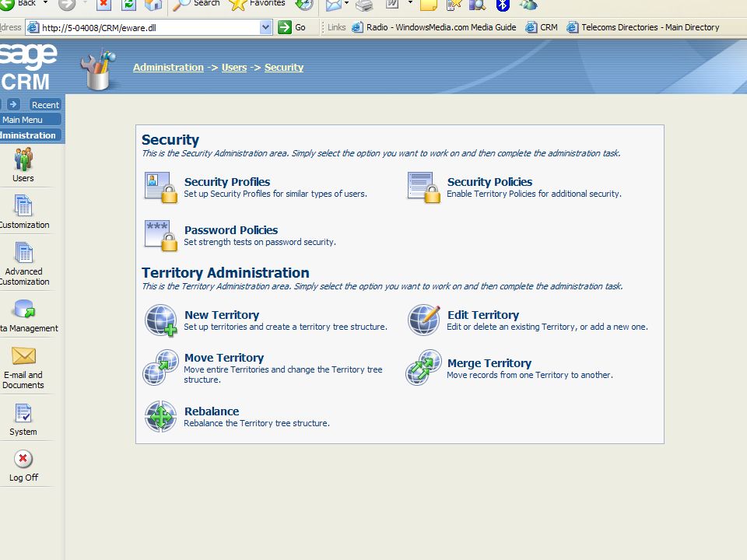This screenshot has height=560, width=747.
Task: Open the CRM links bar shortcut
Action: [x=542, y=27]
